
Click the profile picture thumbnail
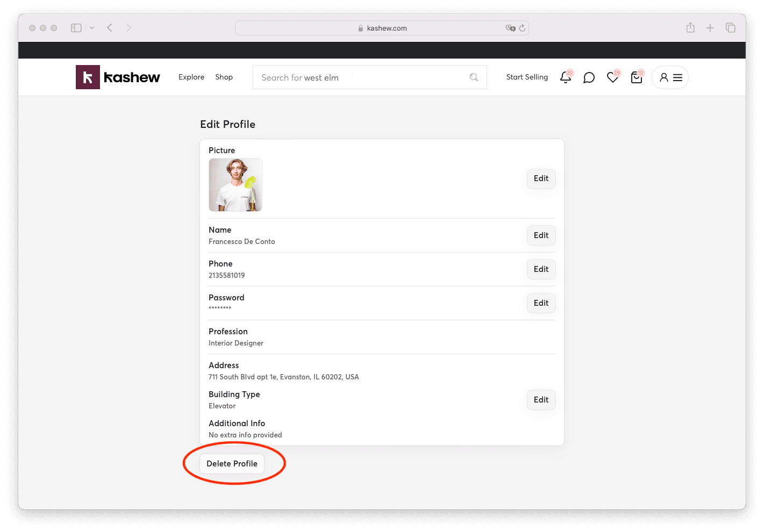click(x=235, y=185)
